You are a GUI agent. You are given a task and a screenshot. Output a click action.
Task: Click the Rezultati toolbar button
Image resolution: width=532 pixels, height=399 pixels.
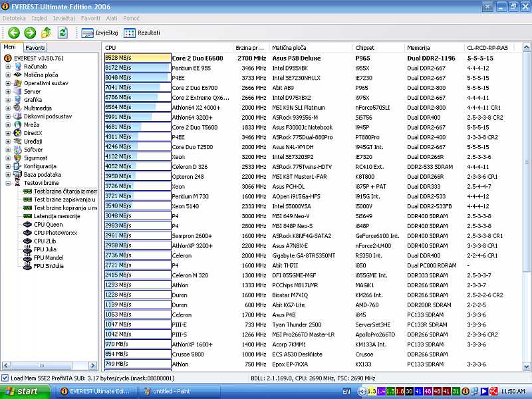[142, 33]
